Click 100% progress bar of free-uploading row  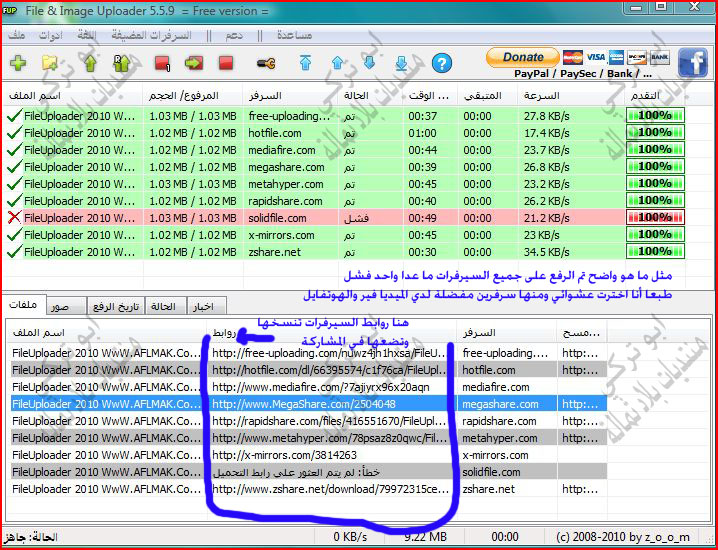(x=655, y=115)
